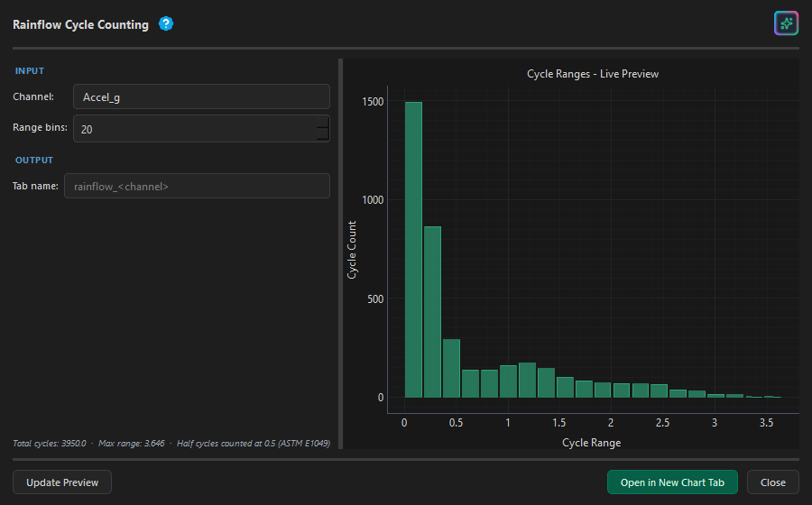Click the Rainflow Cycle Counting title text
The width and height of the screenshot is (812, 505).
[x=81, y=25]
